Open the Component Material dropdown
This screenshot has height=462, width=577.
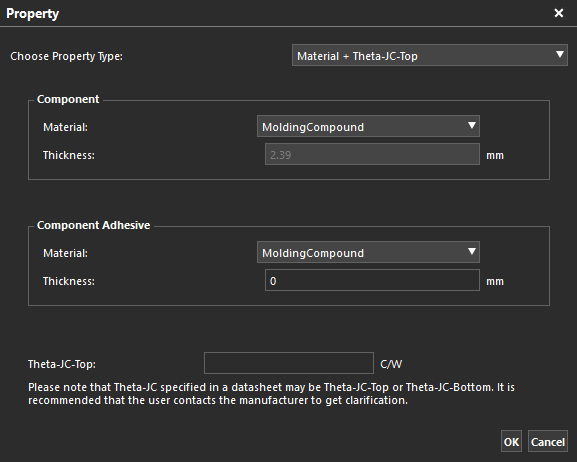[x=368, y=126]
